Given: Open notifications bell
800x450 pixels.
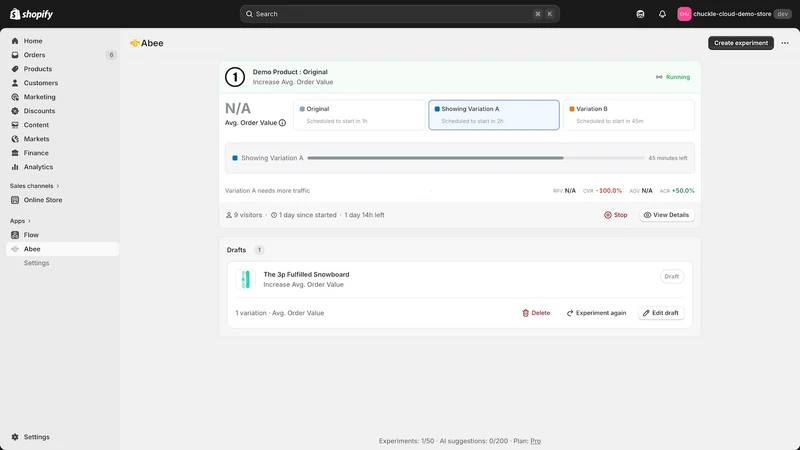Looking at the screenshot, I should click(662, 14).
